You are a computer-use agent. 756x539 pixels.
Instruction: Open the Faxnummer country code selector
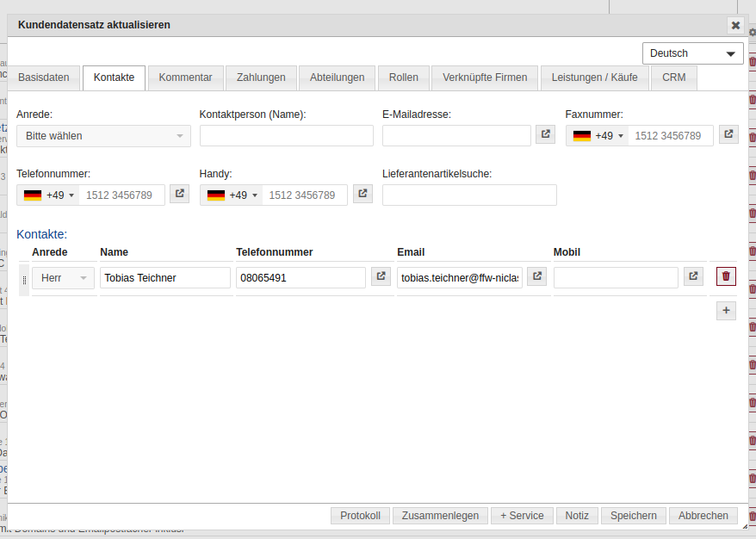tap(597, 136)
